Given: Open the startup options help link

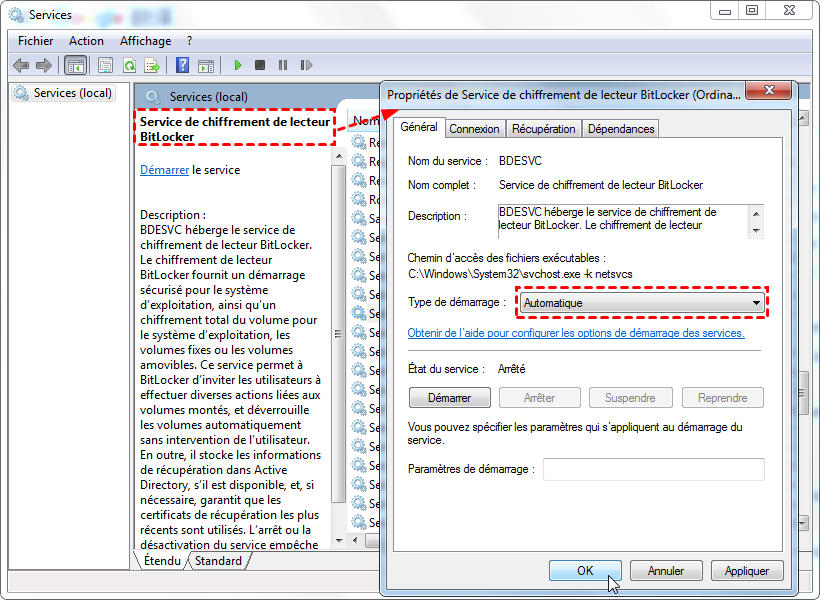Looking at the screenshot, I should coord(576,333).
